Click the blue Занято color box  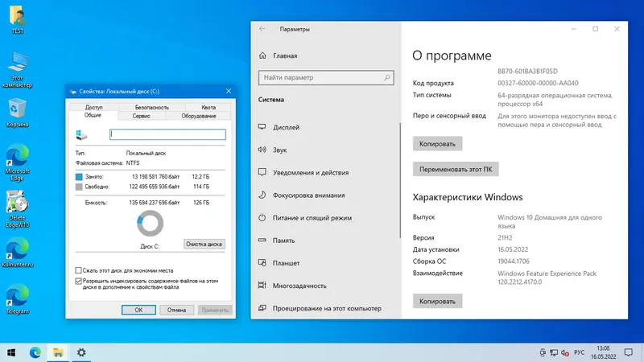79,177
